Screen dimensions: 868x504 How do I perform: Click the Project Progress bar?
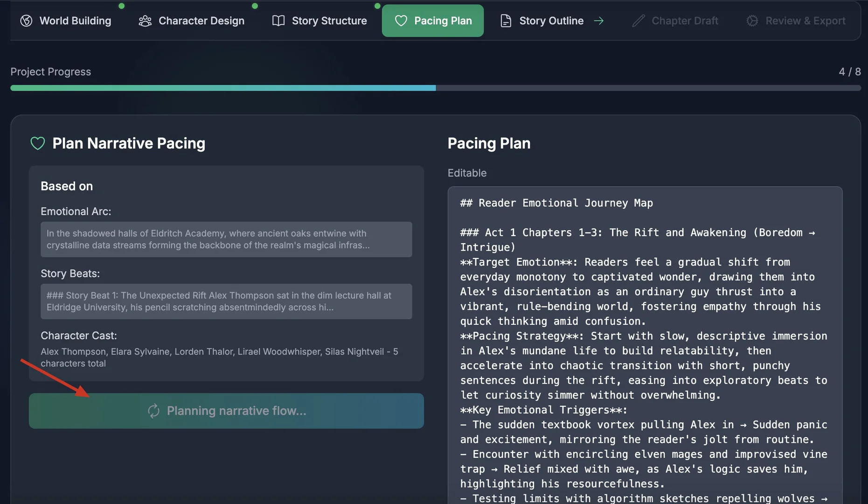click(434, 88)
